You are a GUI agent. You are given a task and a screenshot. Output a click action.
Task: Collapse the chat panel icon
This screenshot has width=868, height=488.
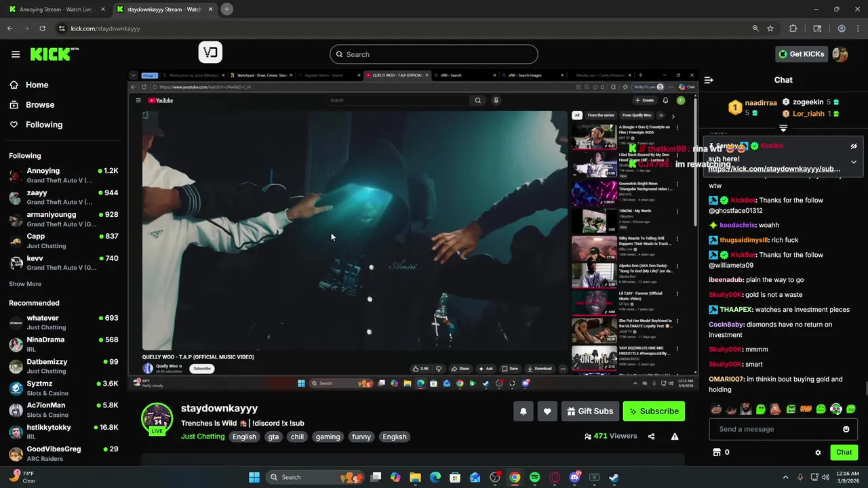point(709,80)
